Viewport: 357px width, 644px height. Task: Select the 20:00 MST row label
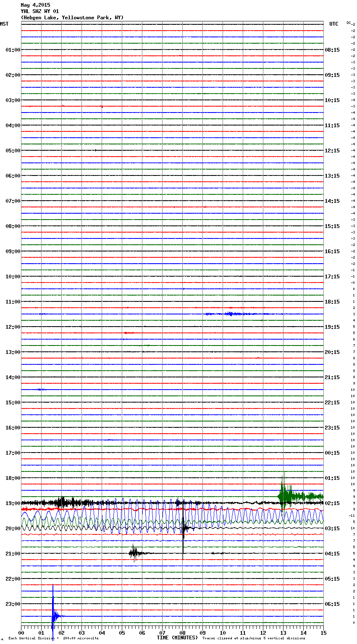tap(13, 529)
